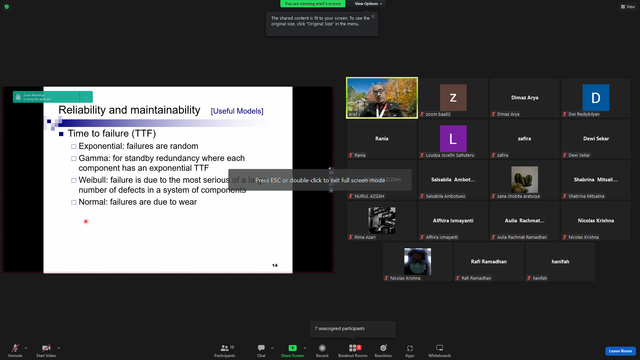
Task: Click the 'Time to failure (TTF)' heading
Action: (112, 133)
